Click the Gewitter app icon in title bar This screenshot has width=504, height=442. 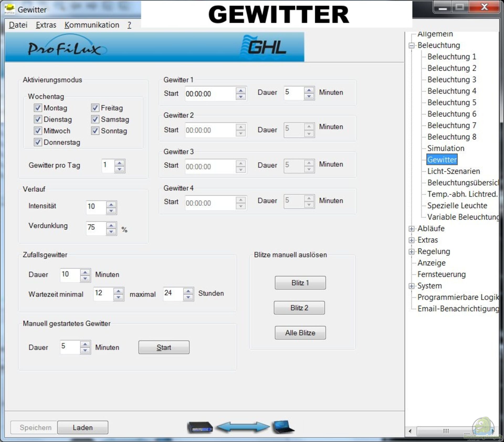(9, 9)
